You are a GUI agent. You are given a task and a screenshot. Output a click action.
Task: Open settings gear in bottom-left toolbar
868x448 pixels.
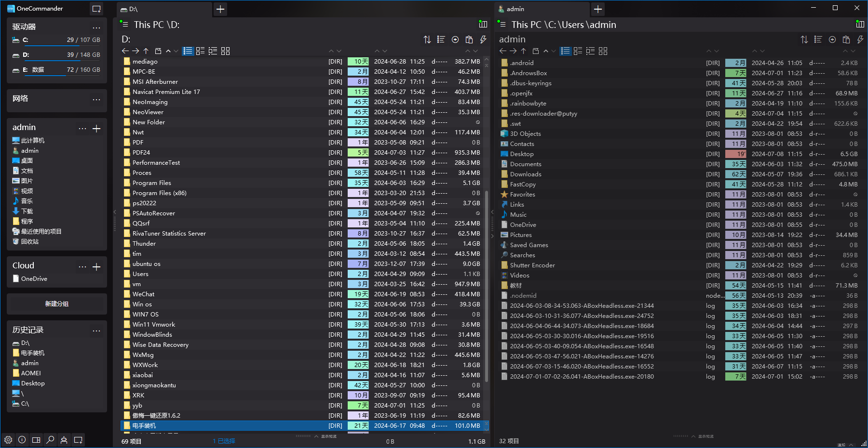(8, 440)
